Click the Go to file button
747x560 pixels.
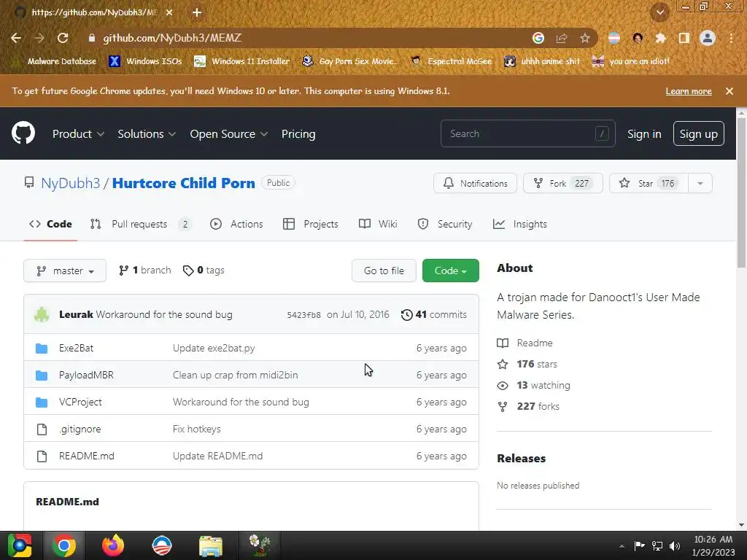[384, 271]
